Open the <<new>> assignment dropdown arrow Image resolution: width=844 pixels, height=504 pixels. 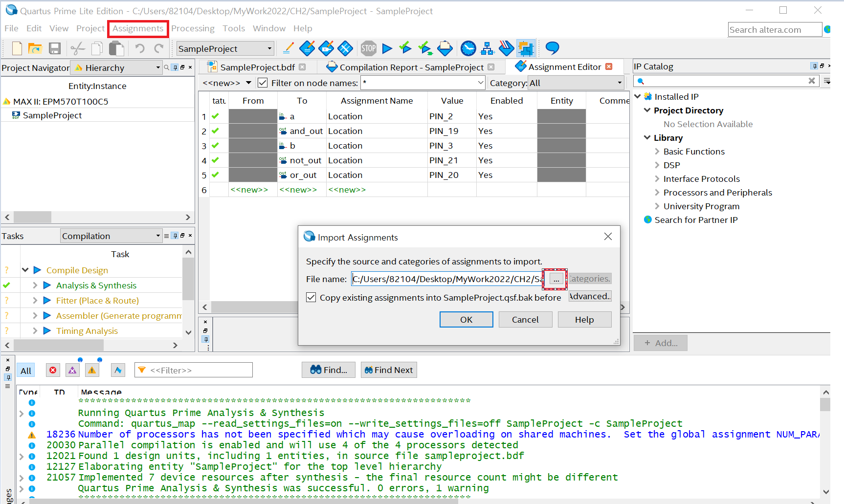click(x=248, y=83)
